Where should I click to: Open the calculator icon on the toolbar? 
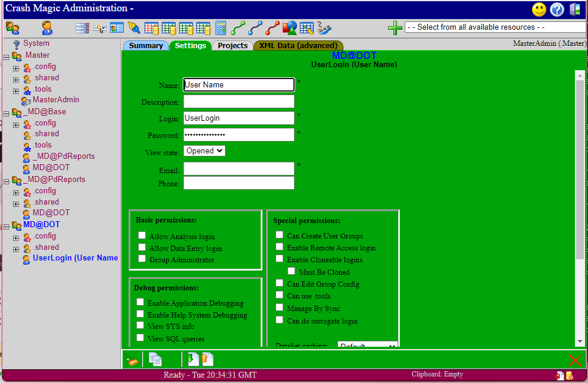220,28
